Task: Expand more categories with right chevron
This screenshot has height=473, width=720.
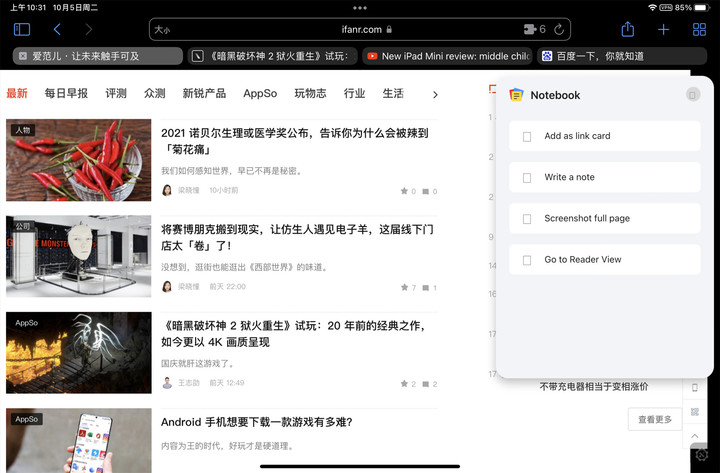Action: click(x=435, y=94)
